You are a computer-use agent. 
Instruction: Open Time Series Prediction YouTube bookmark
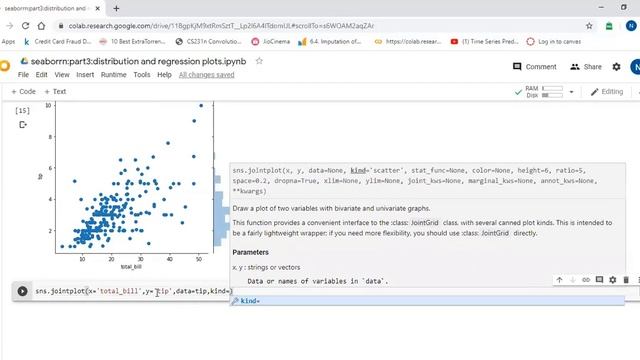click(484, 42)
